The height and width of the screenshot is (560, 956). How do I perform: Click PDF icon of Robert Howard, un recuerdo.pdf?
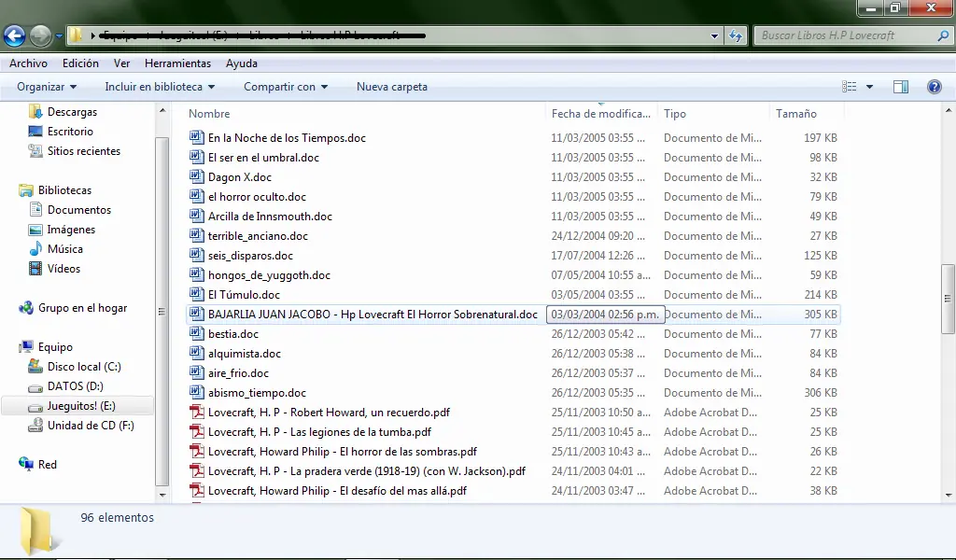(x=196, y=412)
